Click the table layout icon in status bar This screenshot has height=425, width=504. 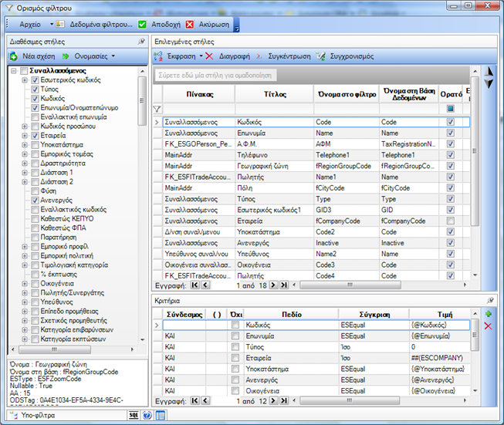[161, 415]
